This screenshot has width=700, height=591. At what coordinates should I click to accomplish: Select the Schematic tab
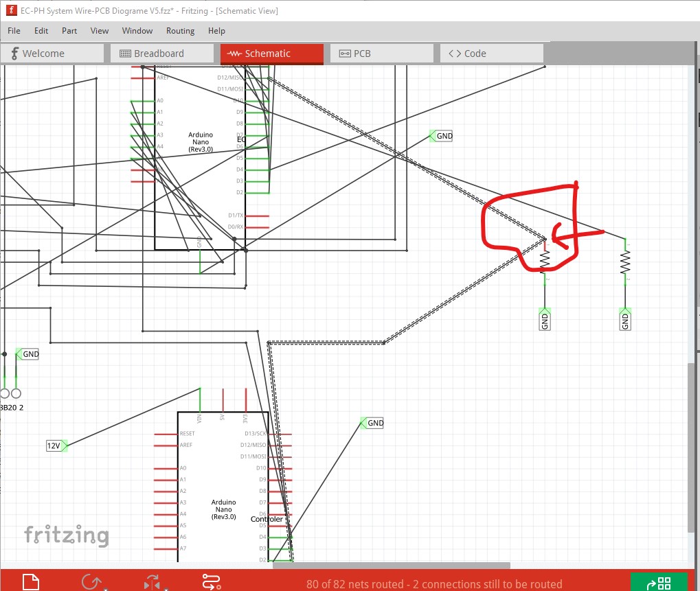point(272,54)
